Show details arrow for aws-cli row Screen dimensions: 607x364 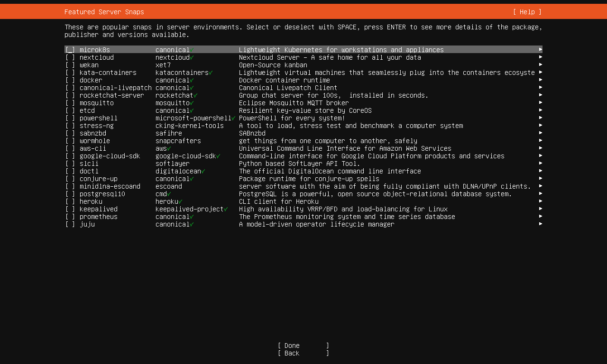click(540, 148)
